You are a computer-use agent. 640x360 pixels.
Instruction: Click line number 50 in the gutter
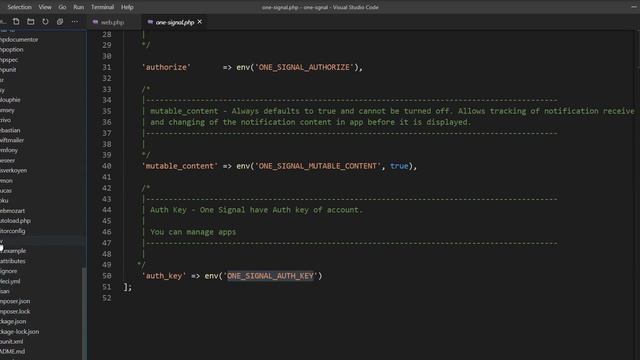[107, 276]
